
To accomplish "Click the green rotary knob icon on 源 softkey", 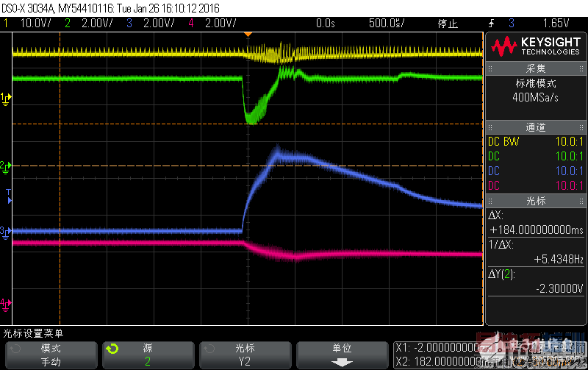I will pyautogui.click(x=112, y=349).
